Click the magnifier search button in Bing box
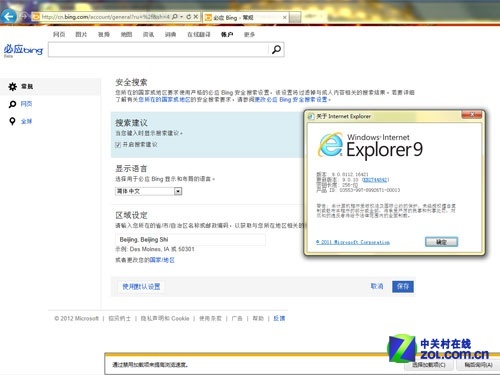The height and width of the screenshot is (375, 500). (276, 50)
